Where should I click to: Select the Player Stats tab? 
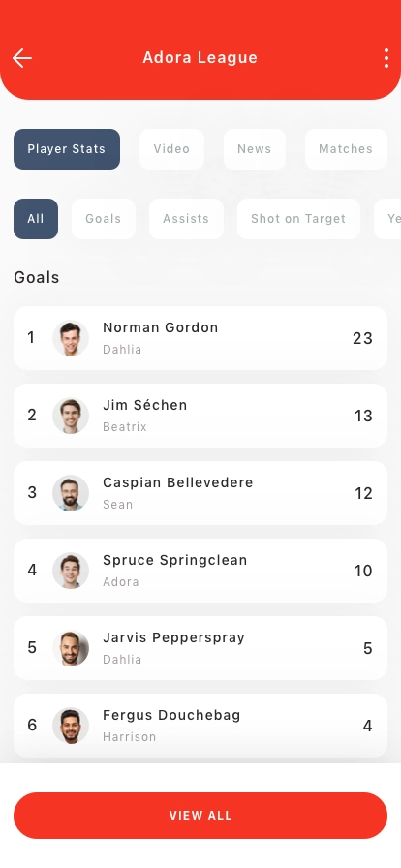pyautogui.click(x=67, y=149)
